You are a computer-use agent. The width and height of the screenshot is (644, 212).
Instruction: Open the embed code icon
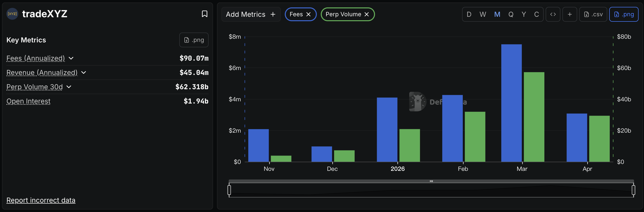(553, 14)
